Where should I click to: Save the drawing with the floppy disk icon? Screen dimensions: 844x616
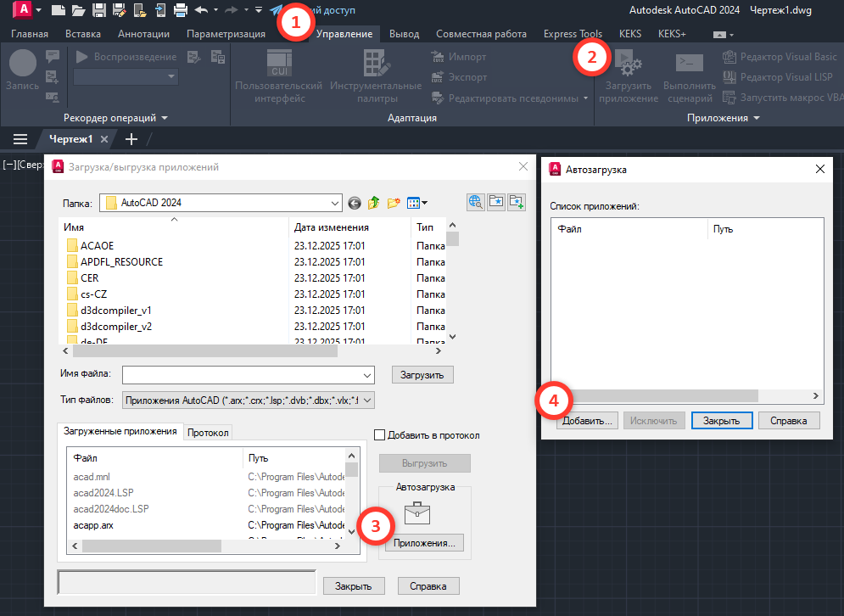click(x=99, y=9)
